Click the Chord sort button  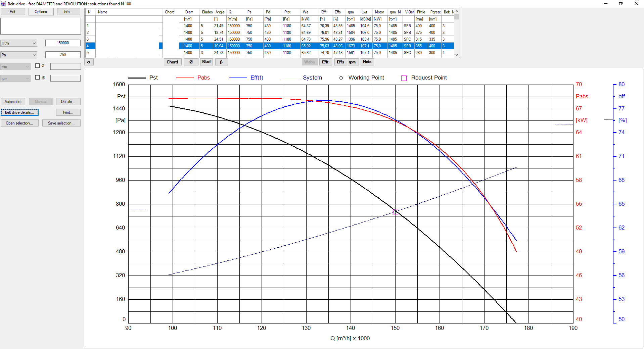[x=172, y=62]
